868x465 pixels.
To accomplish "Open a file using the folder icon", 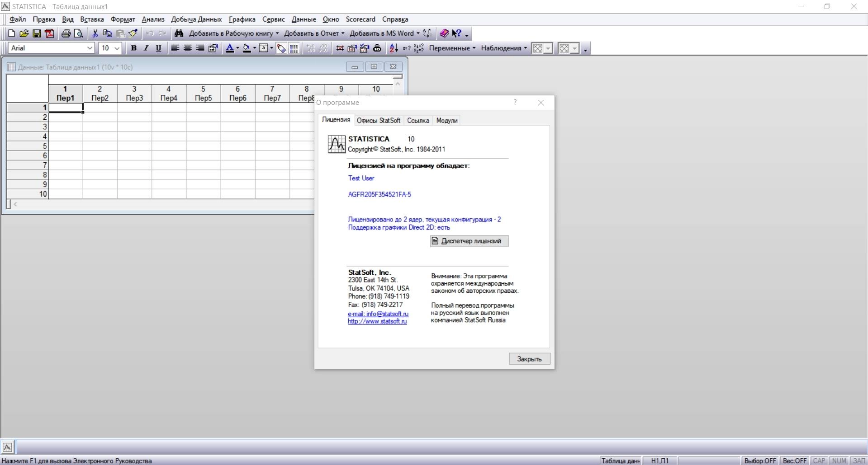I will 24,33.
